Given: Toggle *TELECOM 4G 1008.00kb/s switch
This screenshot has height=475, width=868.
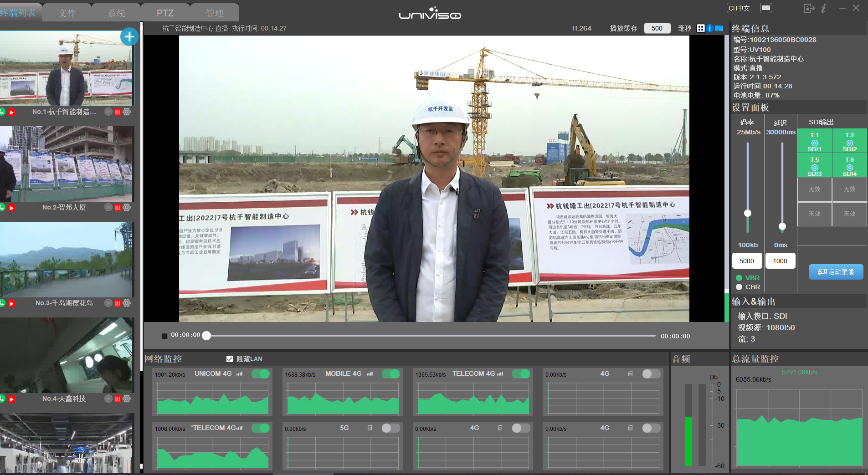Looking at the screenshot, I should pos(261,428).
